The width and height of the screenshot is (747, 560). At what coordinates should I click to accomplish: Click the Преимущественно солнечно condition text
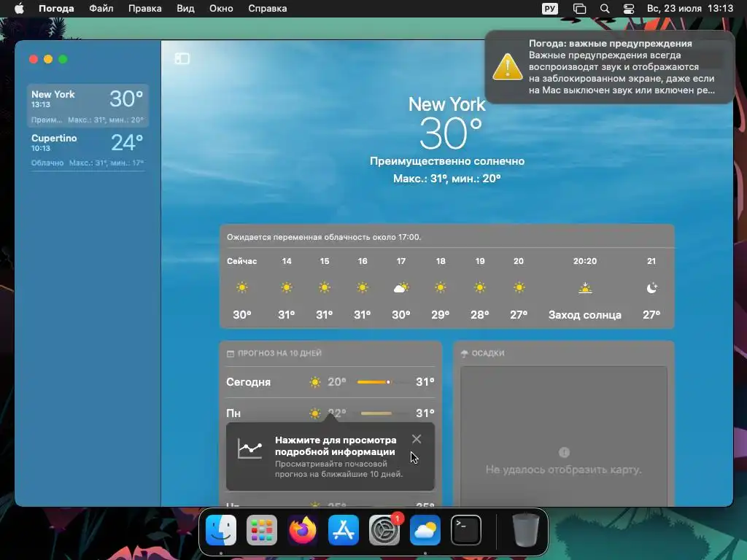[x=447, y=161]
